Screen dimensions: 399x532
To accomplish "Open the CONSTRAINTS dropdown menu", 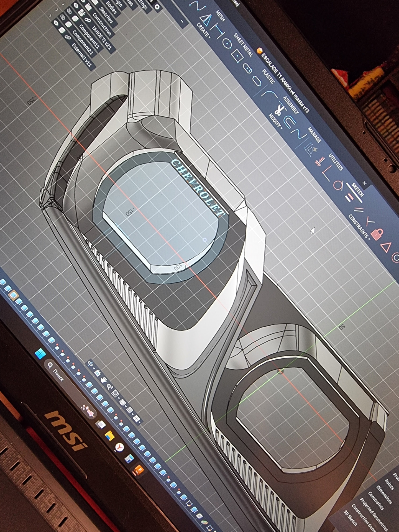I will tap(359, 227).
